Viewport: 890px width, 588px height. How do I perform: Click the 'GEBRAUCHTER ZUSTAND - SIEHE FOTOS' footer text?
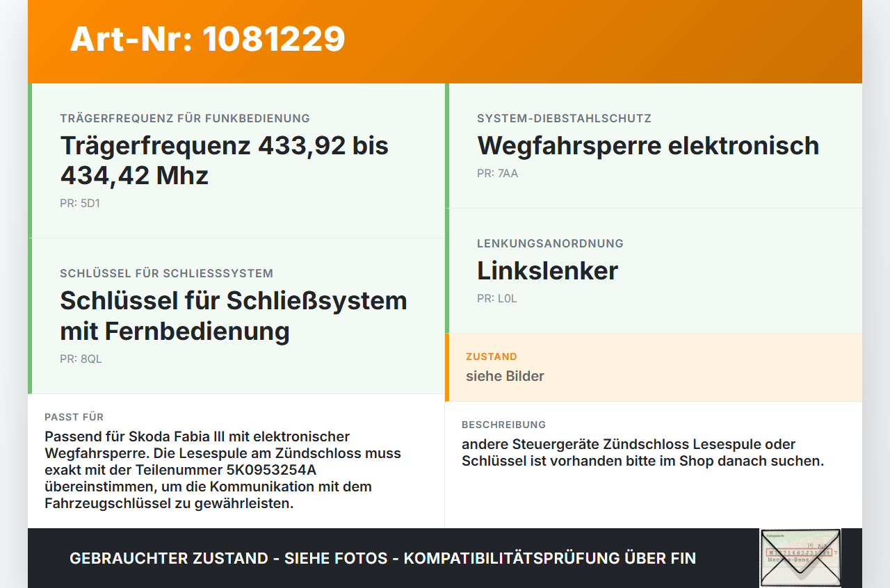(x=382, y=558)
